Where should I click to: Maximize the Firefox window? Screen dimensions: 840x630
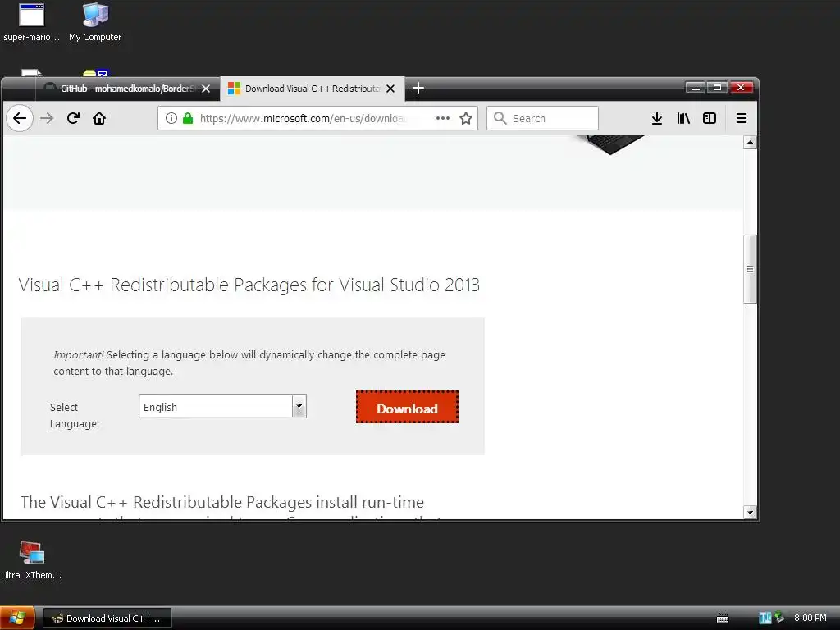(717, 87)
